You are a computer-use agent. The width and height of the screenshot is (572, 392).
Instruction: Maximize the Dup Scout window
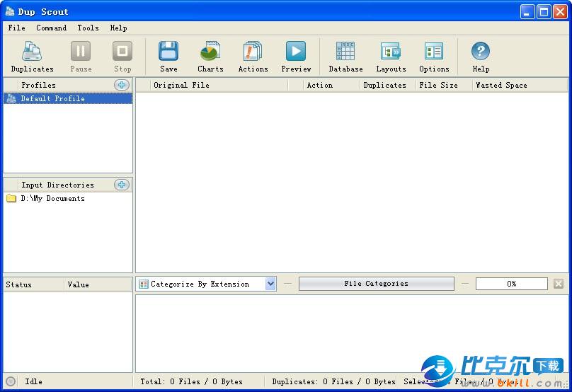click(x=544, y=11)
